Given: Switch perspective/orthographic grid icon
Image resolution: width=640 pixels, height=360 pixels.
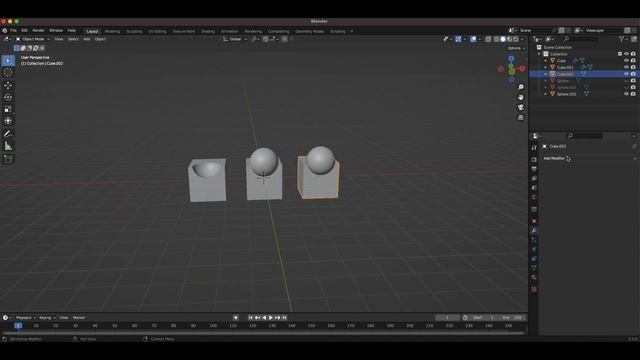Looking at the screenshot, I should pos(521,118).
